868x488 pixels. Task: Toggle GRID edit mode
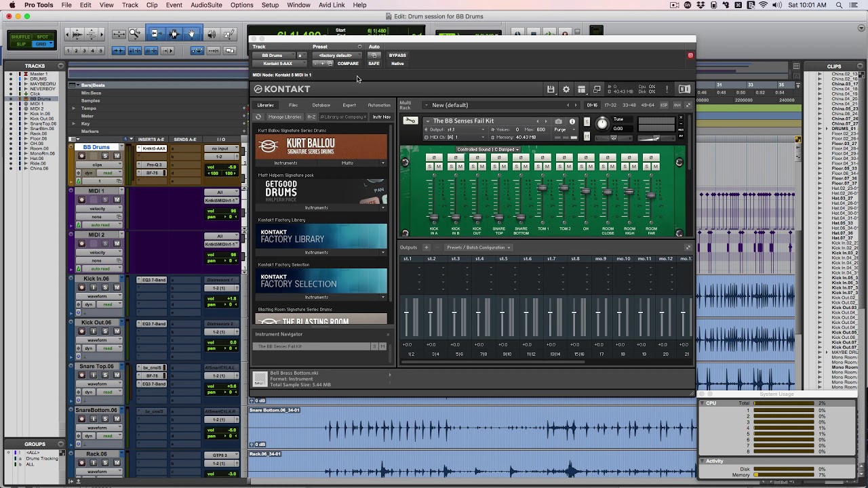(x=41, y=44)
